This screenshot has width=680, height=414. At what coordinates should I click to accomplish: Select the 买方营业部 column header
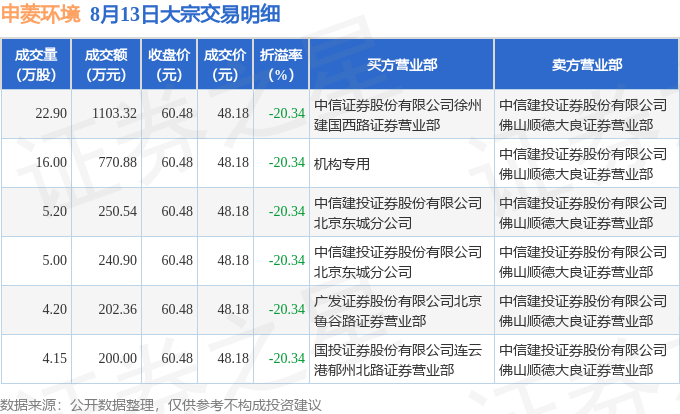[402, 65]
